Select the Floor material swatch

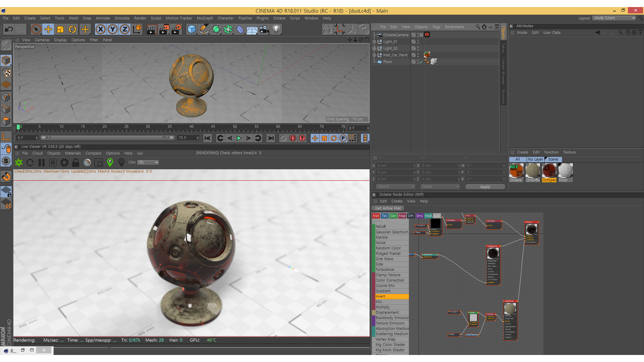click(566, 173)
